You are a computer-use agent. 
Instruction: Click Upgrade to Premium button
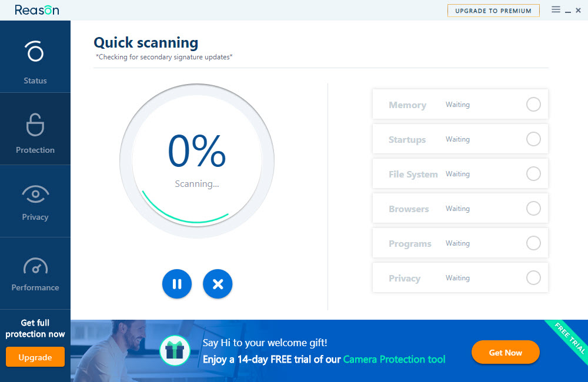(x=493, y=11)
